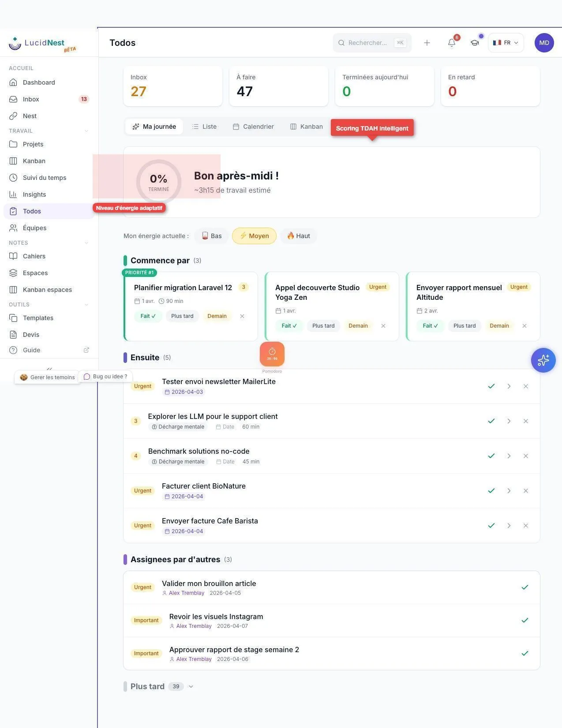Open Cahiers notes
This screenshot has width=562, height=728.
(49, 256)
